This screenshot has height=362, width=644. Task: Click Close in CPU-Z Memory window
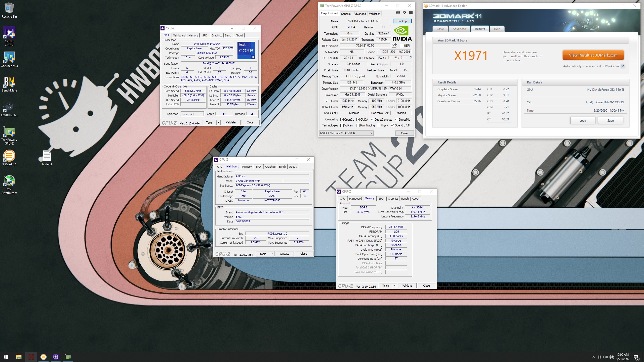coord(426,286)
